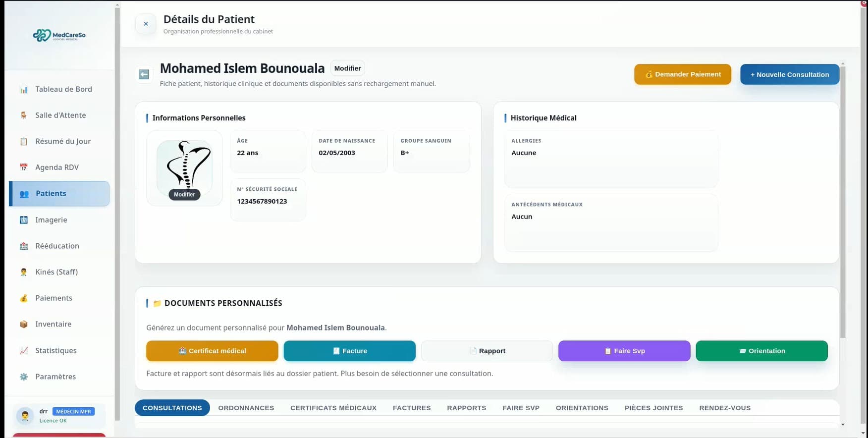Click the back arrow icon beside patient name
868x438 pixels.
pyautogui.click(x=144, y=74)
